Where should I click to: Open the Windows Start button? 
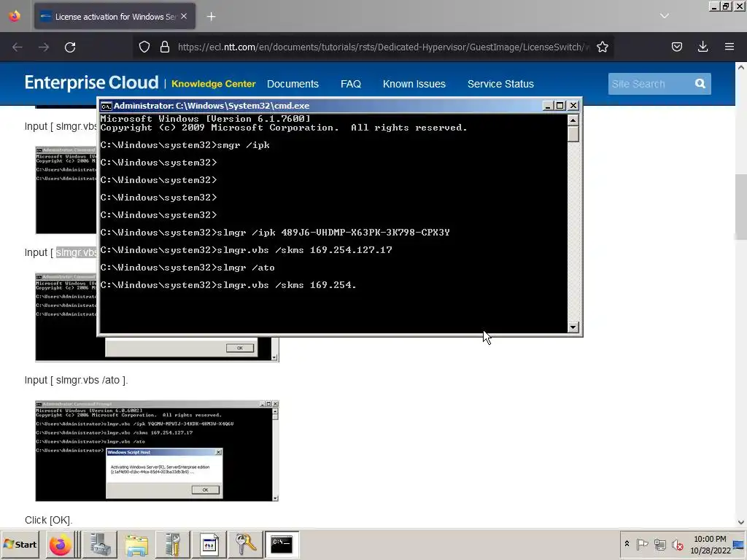[20, 544]
